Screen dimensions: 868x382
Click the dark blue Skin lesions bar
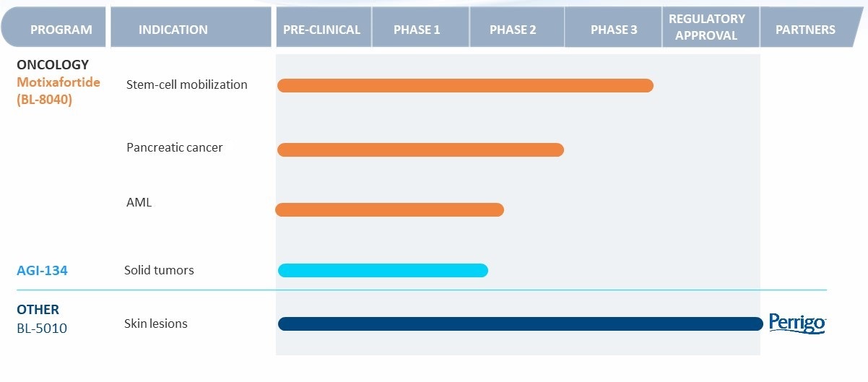(520, 324)
